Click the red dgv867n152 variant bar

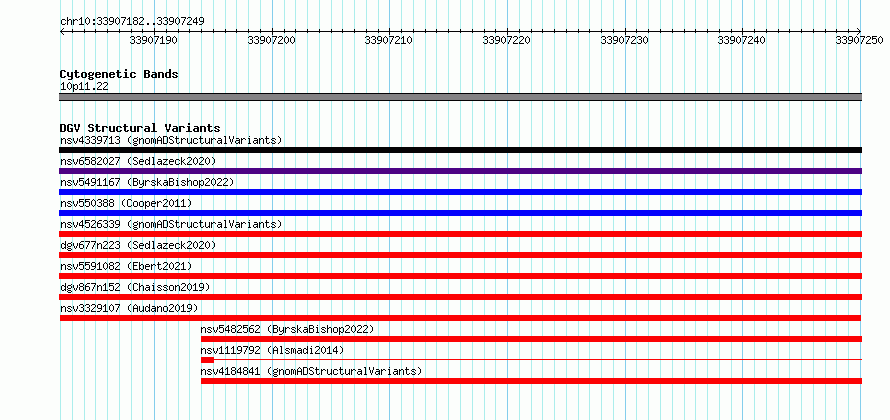point(461,297)
